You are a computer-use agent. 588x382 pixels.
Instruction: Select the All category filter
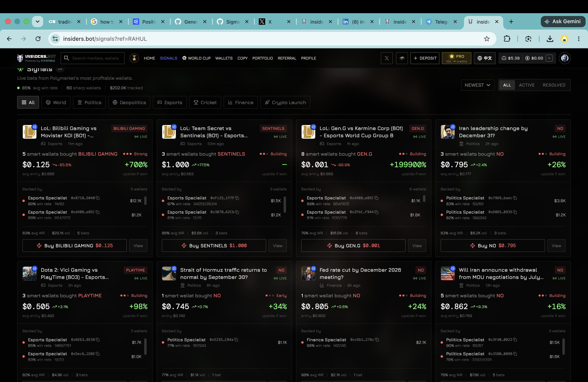(x=28, y=102)
